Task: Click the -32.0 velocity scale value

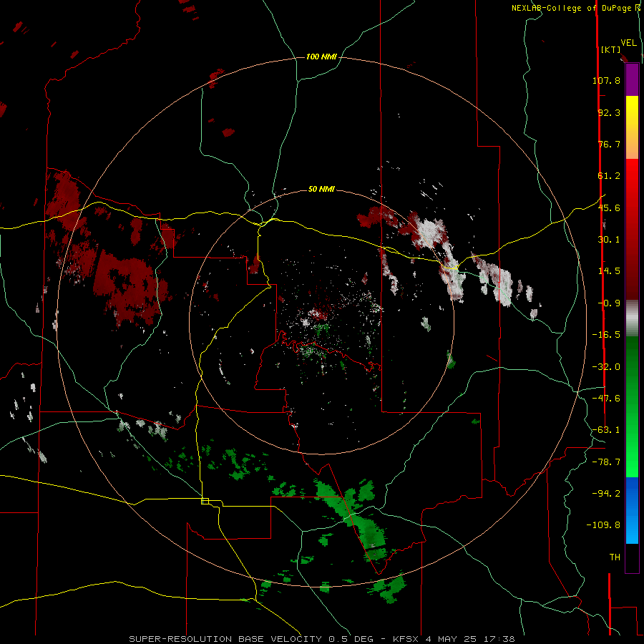Action: coord(606,367)
